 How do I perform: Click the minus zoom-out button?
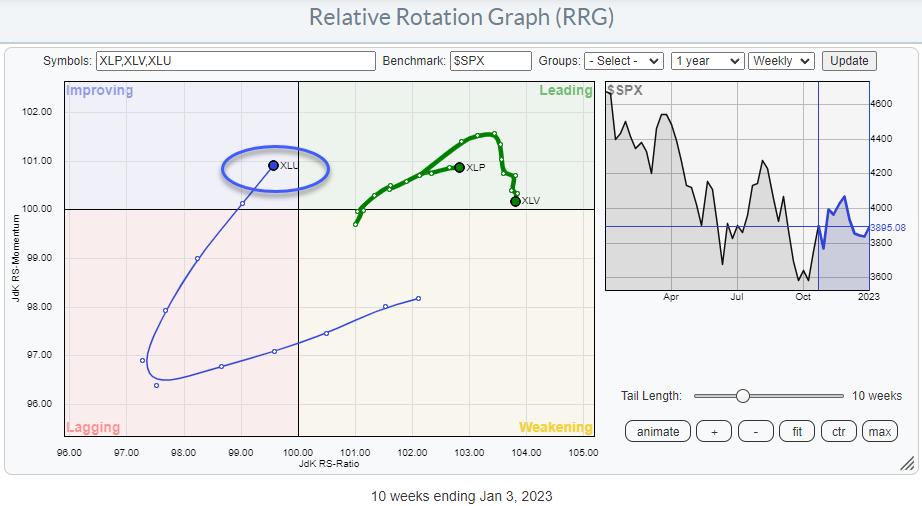[x=755, y=432]
